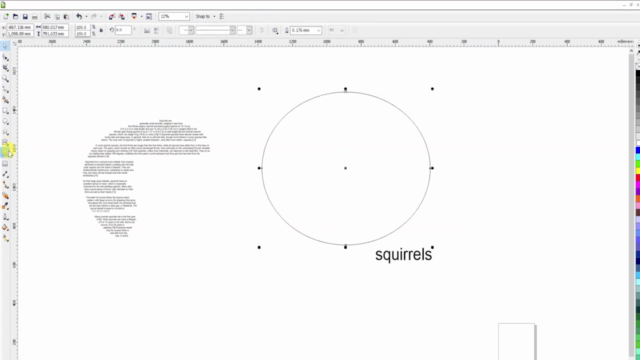Select the Freehand drawing tool
The height and width of the screenshot is (360, 640).
(5, 89)
